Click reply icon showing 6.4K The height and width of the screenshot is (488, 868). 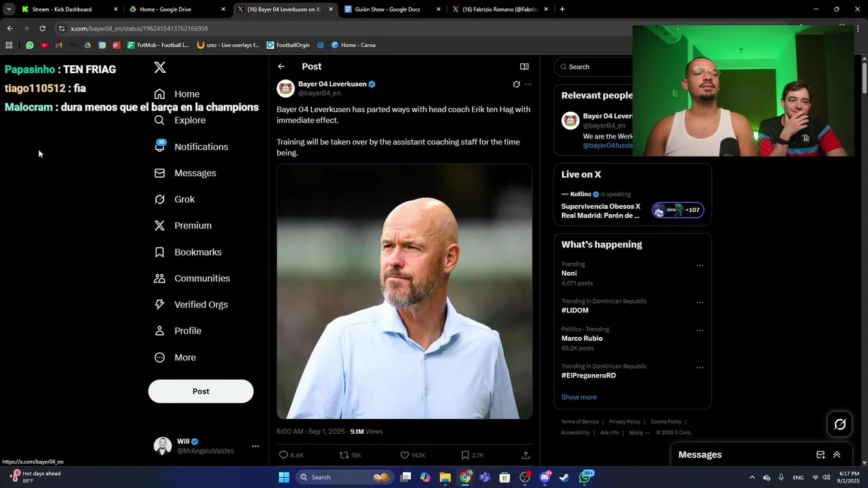[x=283, y=455]
